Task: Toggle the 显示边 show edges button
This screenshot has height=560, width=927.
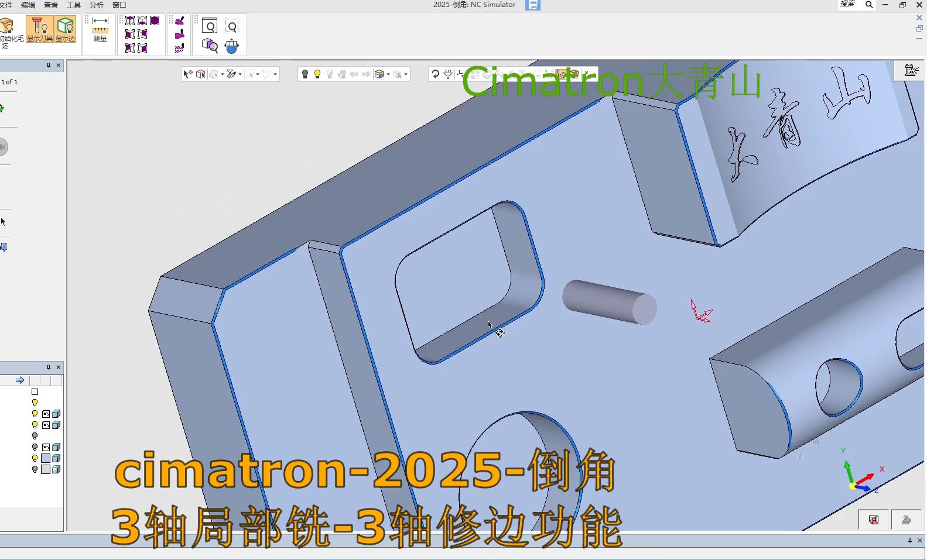Action: click(66, 29)
